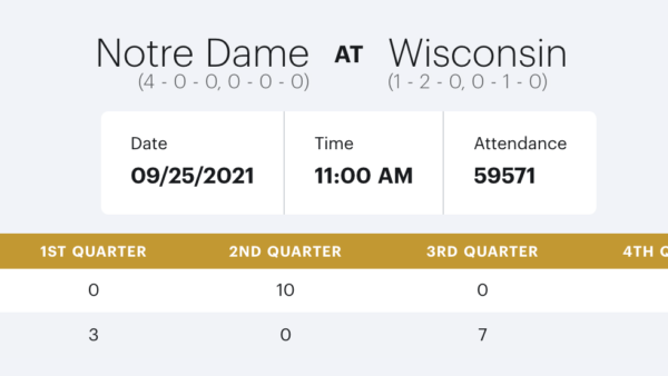
Task: Select the attendance value 59571
Action: tap(504, 175)
